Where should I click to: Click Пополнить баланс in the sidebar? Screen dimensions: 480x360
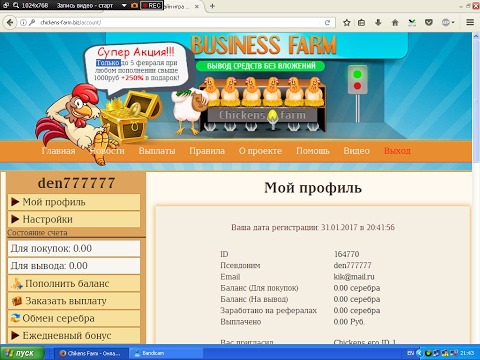click(x=74, y=283)
